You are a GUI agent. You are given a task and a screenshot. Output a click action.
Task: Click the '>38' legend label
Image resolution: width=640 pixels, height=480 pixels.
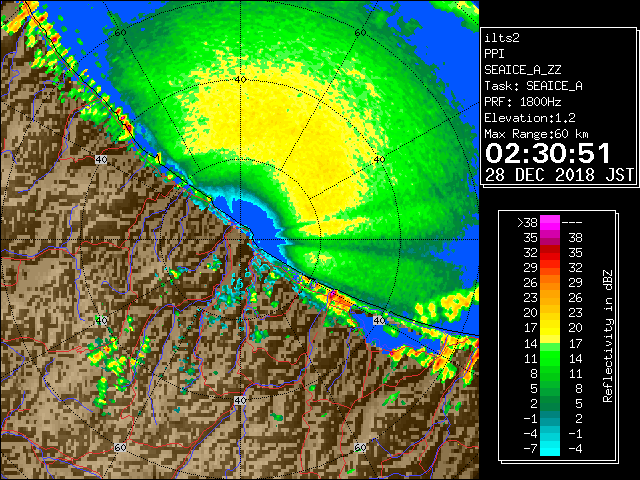527,223
